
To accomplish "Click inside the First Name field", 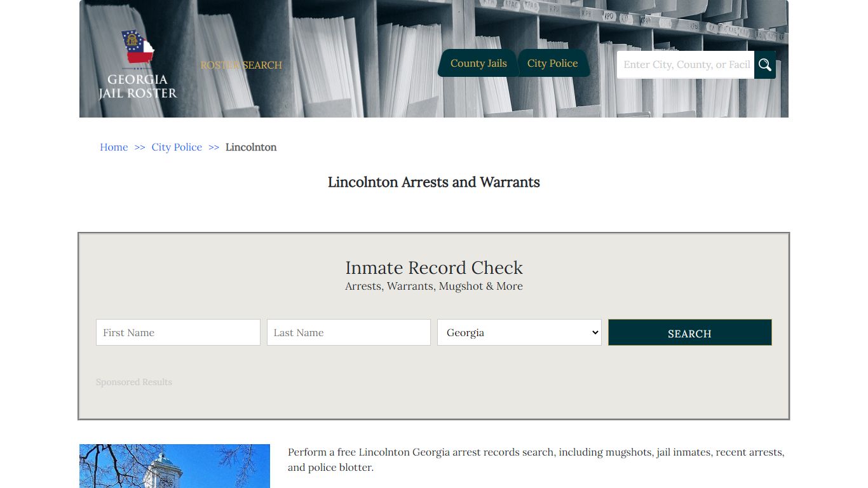I will [178, 332].
